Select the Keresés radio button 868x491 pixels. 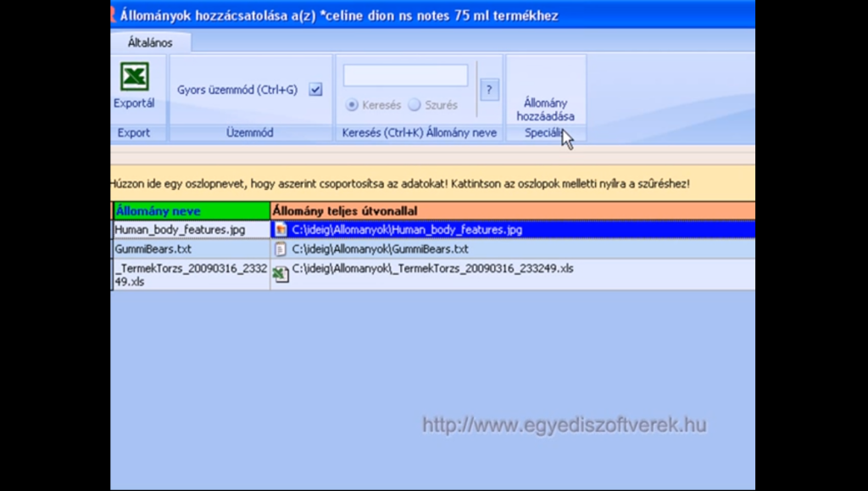coord(351,105)
